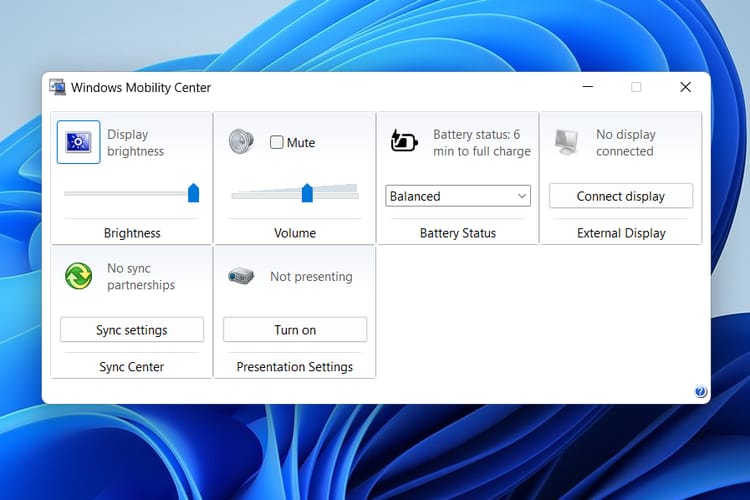Click the Display brightness icon
750x500 pixels.
78,142
